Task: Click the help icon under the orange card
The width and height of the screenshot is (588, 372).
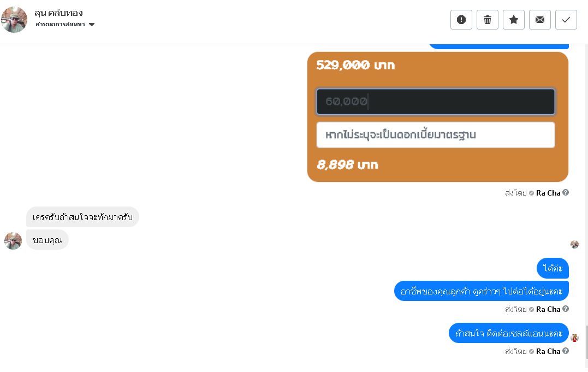Action: 566,192
